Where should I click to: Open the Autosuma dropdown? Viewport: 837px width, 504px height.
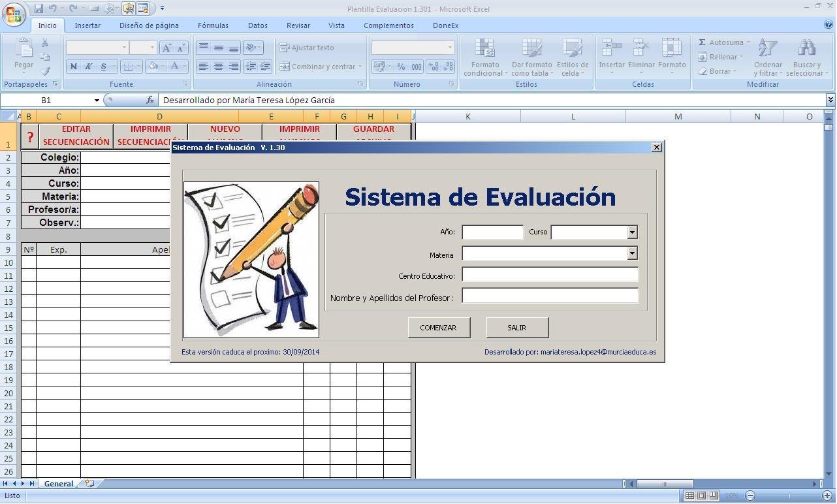[x=748, y=42]
